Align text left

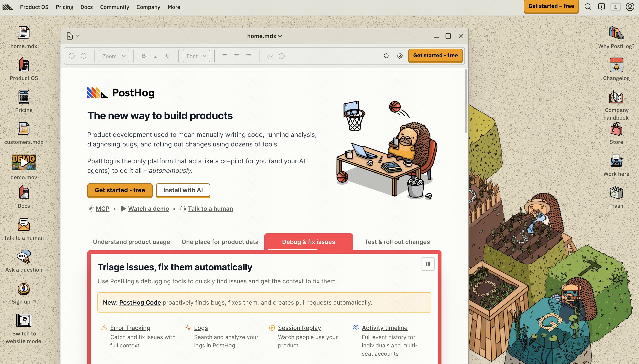(225, 56)
